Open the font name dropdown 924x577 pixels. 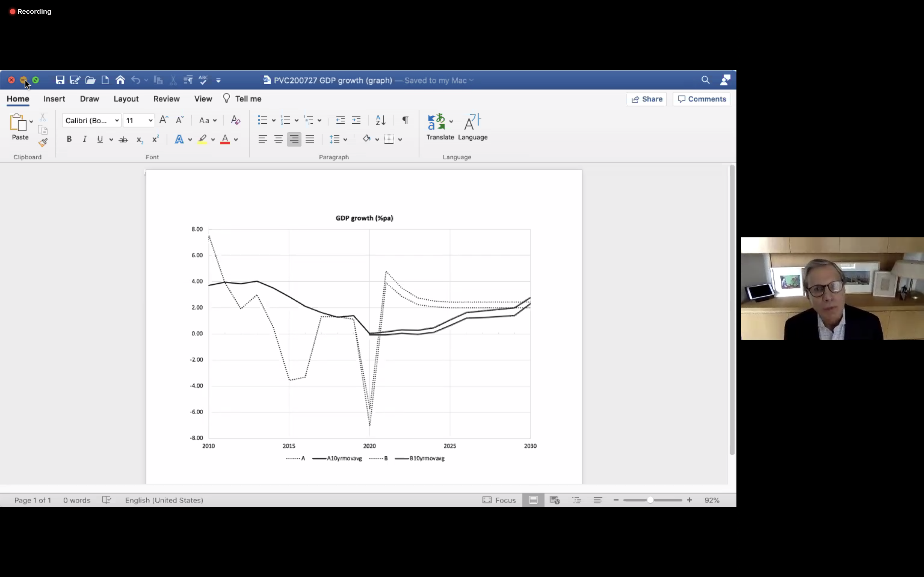[x=117, y=121]
